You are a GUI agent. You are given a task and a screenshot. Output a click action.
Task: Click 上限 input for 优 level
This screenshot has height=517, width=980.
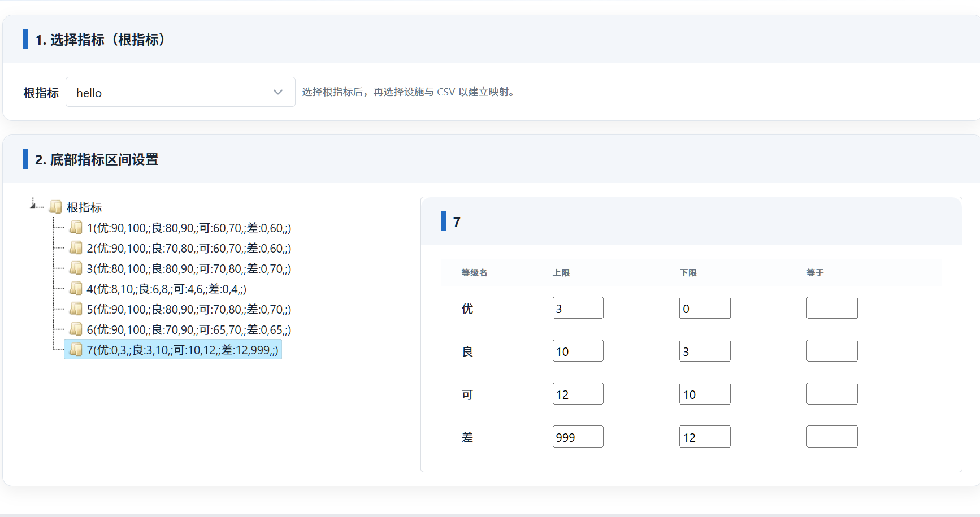(578, 308)
